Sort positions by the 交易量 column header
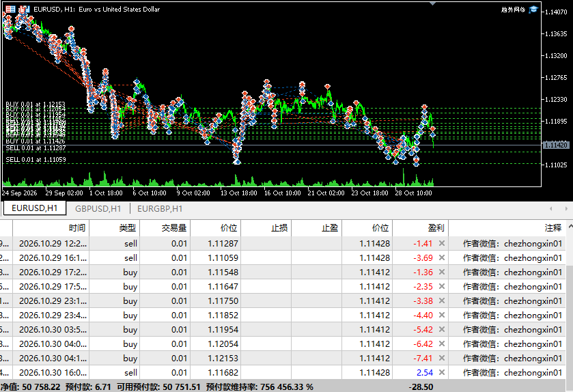The image size is (573, 392). click(165, 228)
